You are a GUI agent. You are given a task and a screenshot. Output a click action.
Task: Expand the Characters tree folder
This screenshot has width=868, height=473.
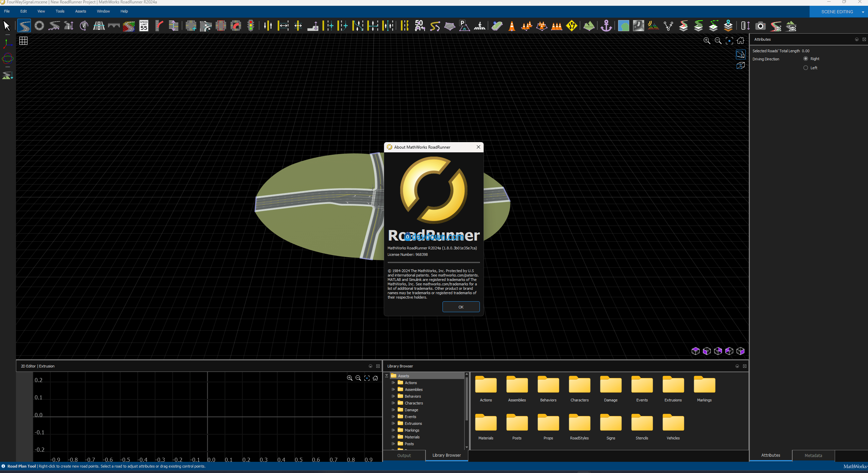(393, 403)
